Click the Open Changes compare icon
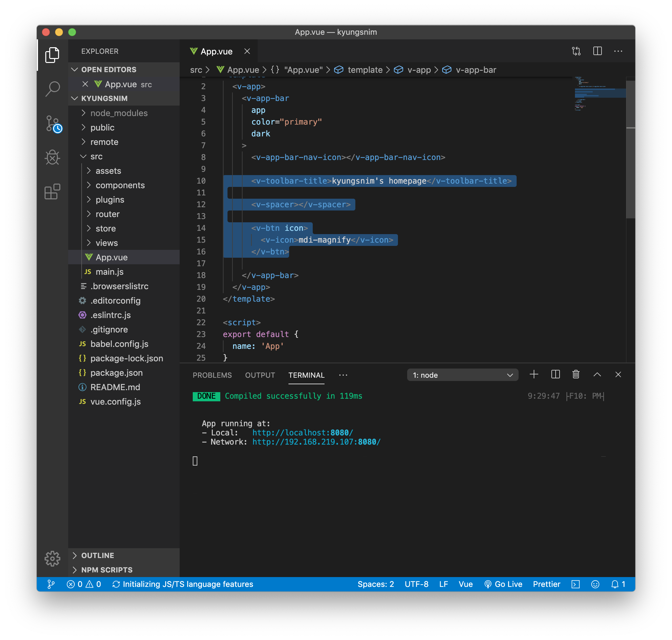Screen dimensions: 672x640 tap(576, 51)
